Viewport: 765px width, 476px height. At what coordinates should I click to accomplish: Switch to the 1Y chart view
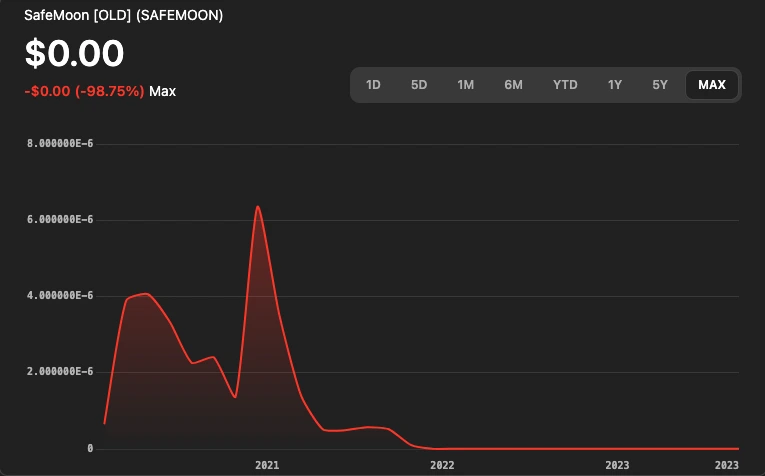615,85
